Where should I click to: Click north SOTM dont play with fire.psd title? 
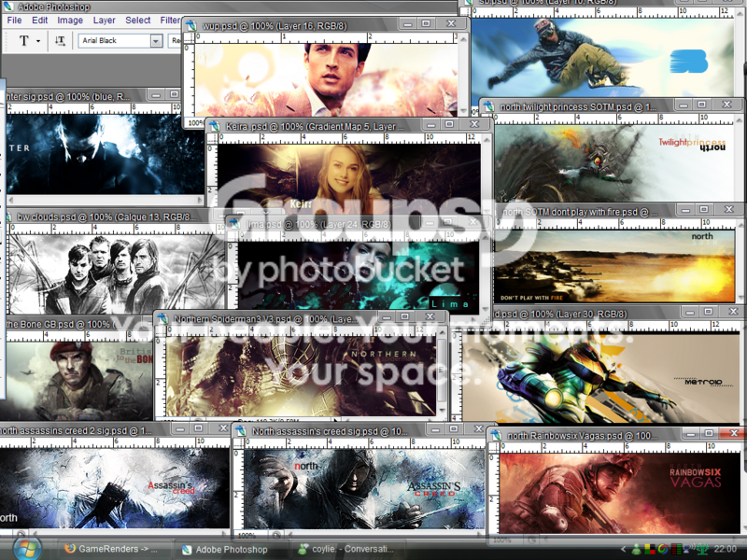580,212
